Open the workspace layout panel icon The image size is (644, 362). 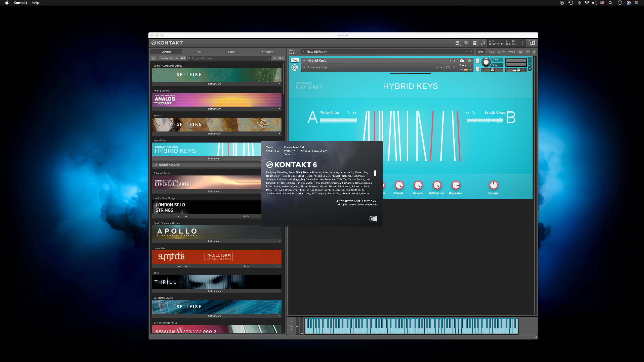pyautogui.click(x=474, y=43)
